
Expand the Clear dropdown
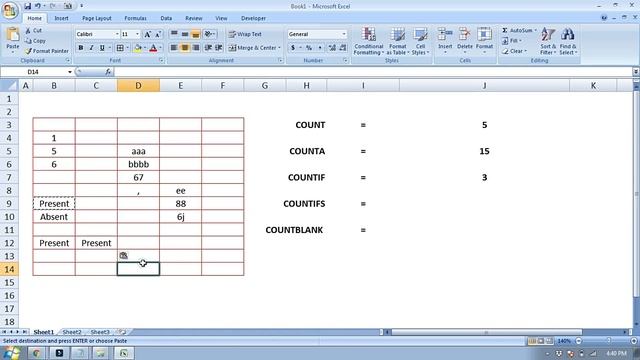[x=526, y=51]
